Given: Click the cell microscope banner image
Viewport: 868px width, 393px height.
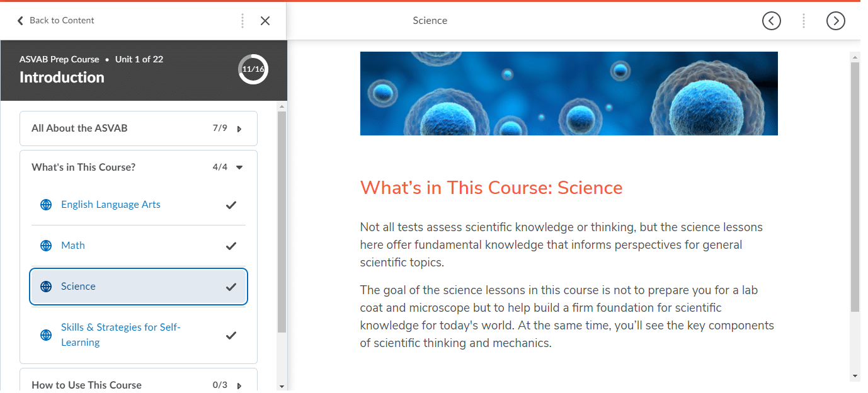Looking at the screenshot, I should coord(569,93).
